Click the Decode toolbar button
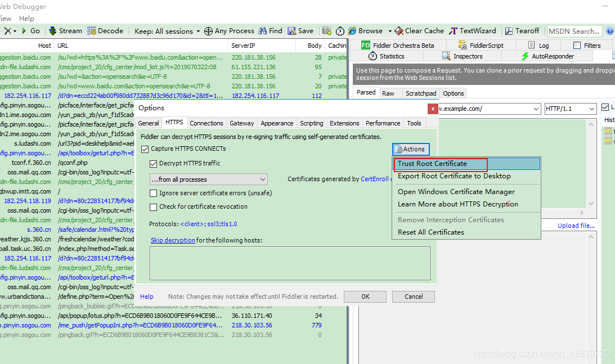The height and width of the screenshot is (364, 615). coord(105,30)
